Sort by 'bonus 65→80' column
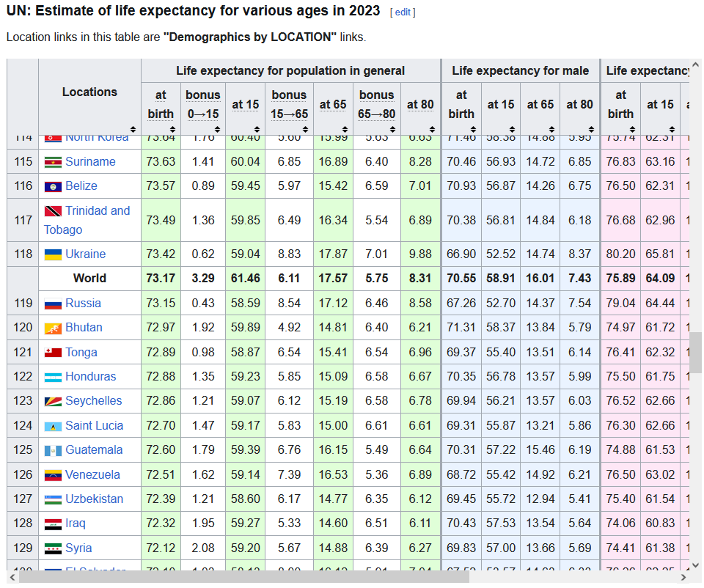This screenshot has height=588, width=704. click(x=392, y=130)
